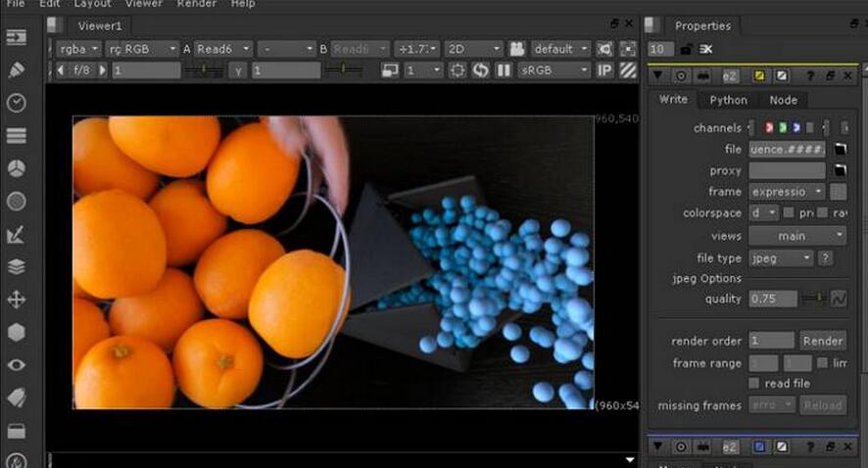
Task: Open the wipe mode dash dropdown
Action: (x=287, y=49)
